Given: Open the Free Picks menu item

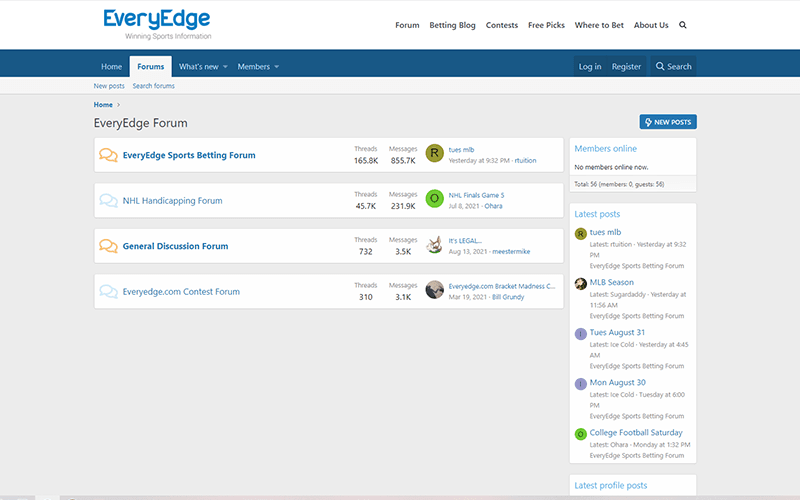Looking at the screenshot, I should (x=546, y=25).
